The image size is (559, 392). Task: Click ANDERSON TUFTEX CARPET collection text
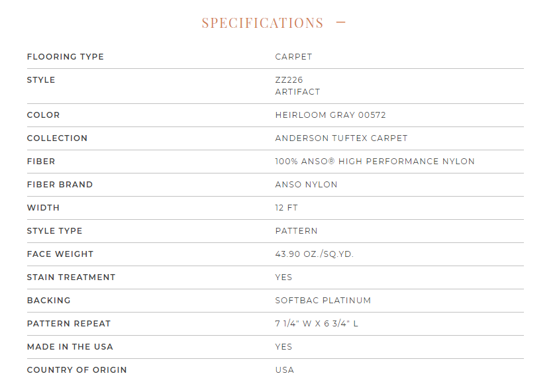pos(341,138)
